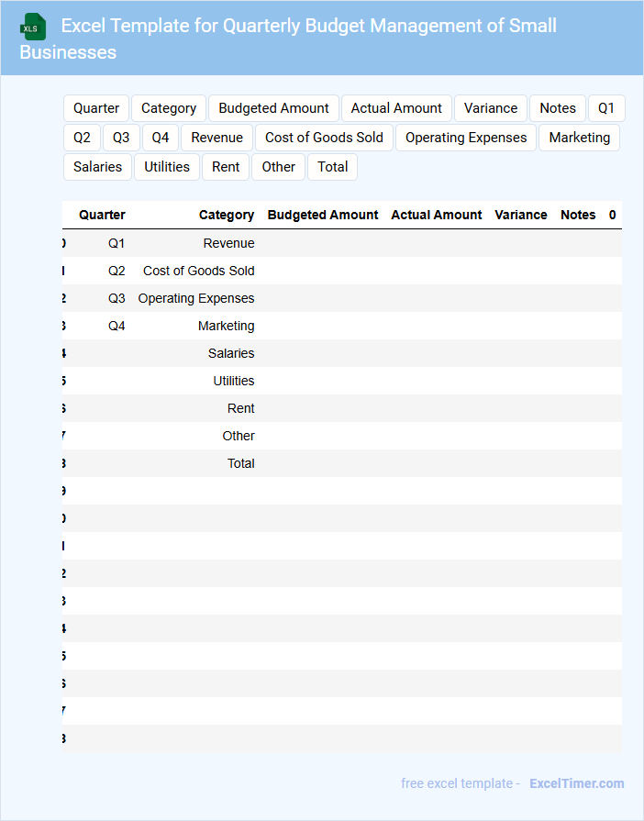
Task: Click the Variance column header
Action: tap(521, 216)
